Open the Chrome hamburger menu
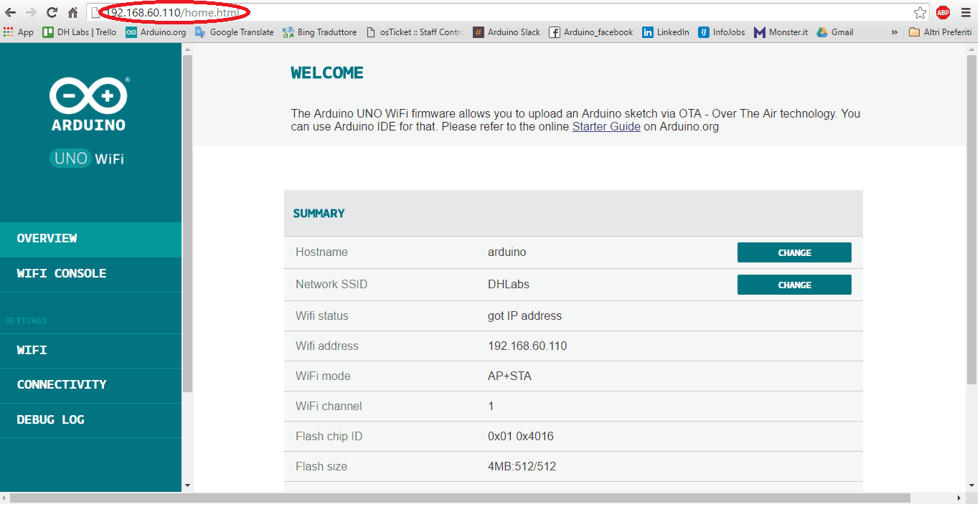 965,12
